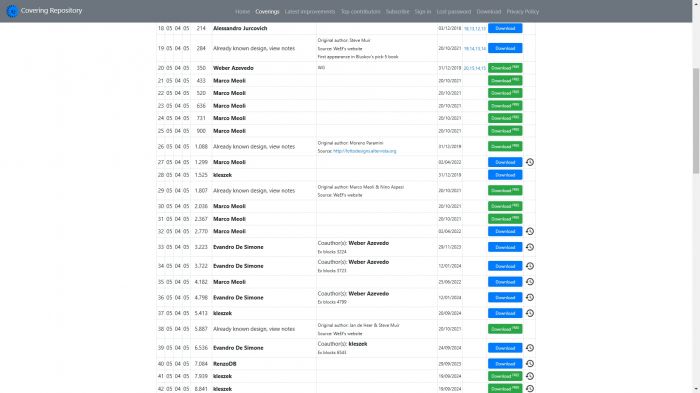Image resolution: width=700 pixels, height=393 pixels.
Task: Open Privacy Policy in the navbar
Action: coord(523,12)
